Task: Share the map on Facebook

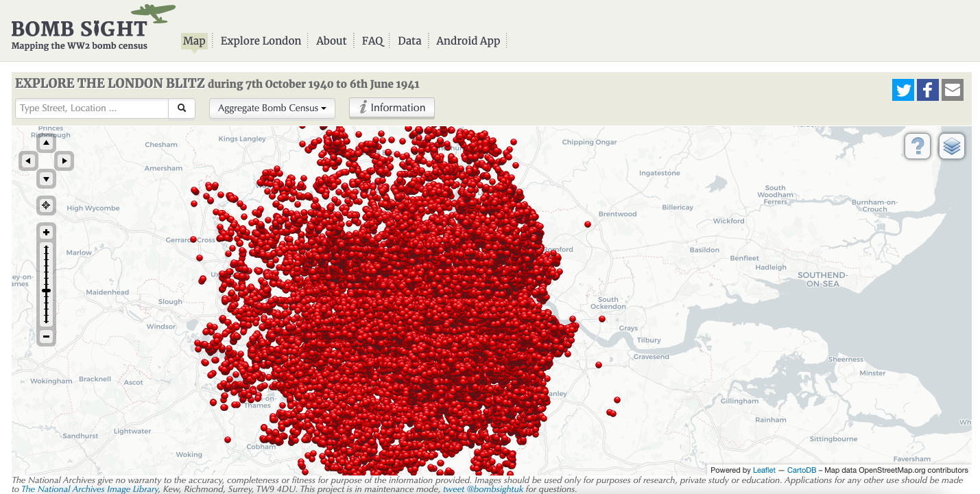Action: point(927,90)
